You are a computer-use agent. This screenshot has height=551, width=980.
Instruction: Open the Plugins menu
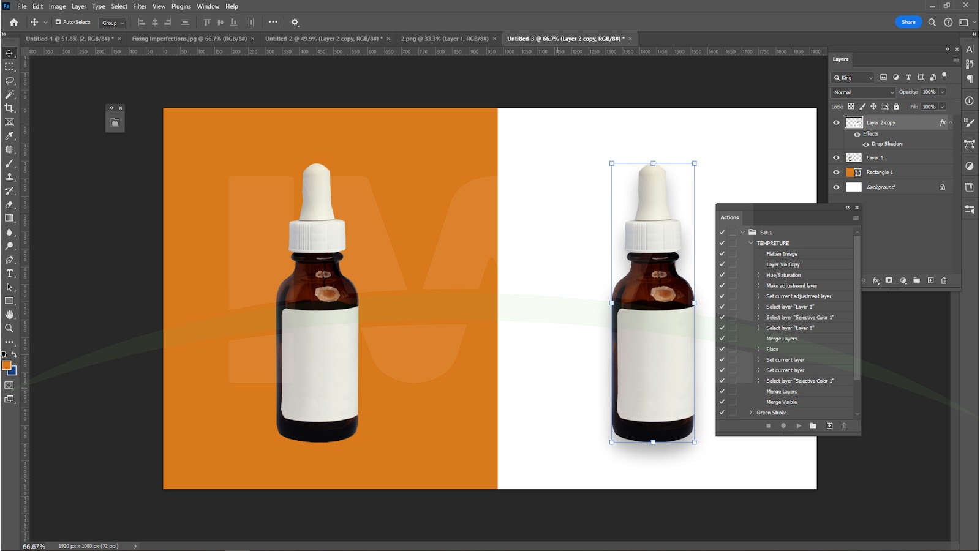click(181, 6)
